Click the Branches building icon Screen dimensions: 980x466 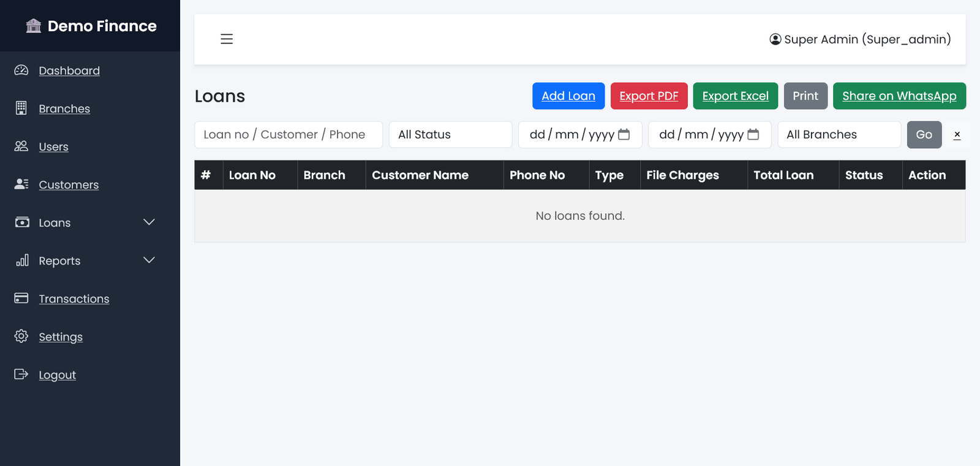[x=21, y=108]
